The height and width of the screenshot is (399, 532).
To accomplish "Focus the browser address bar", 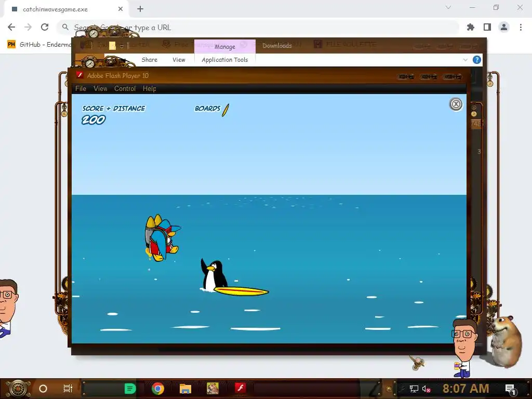I will point(258,27).
